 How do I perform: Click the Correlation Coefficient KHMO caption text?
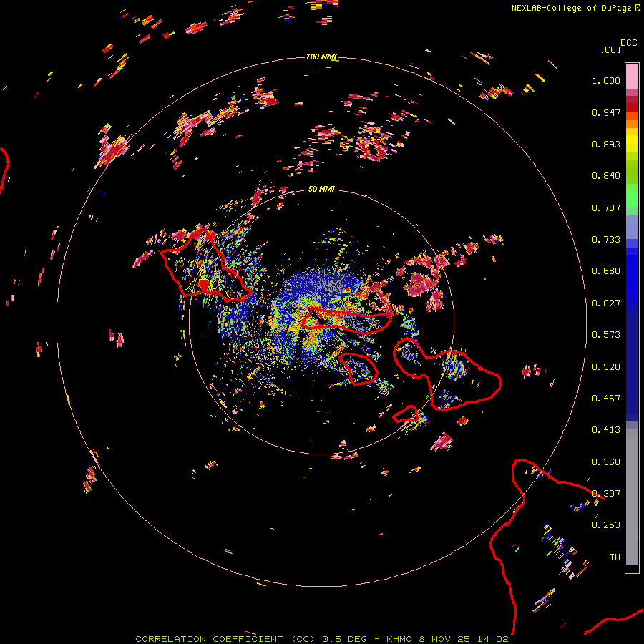[x=322, y=639]
